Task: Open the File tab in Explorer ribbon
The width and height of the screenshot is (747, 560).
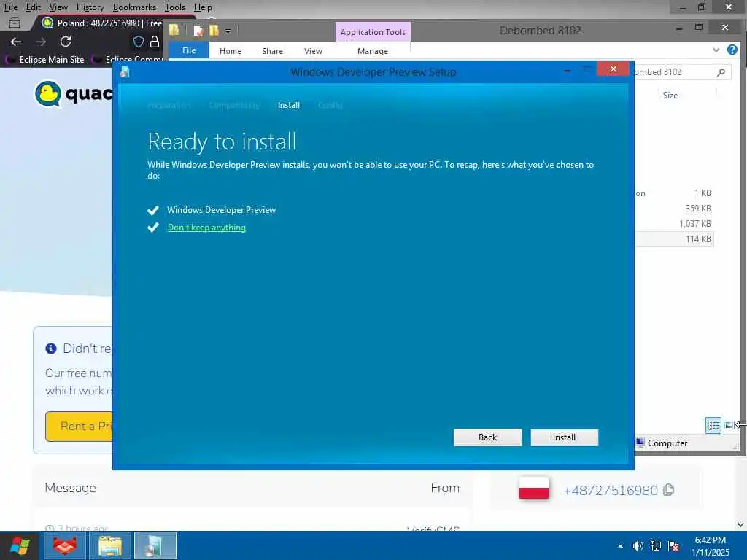Action: click(189, 50)
